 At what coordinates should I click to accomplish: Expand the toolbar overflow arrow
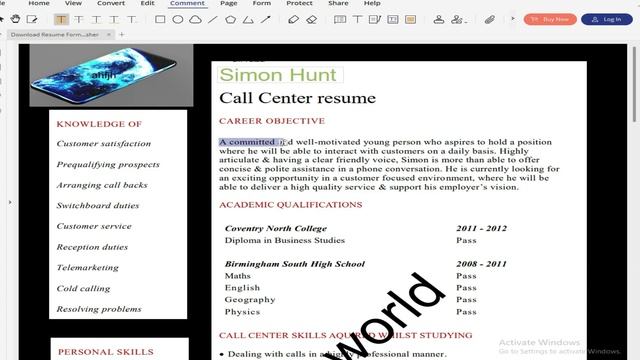[x=513, y=19]
